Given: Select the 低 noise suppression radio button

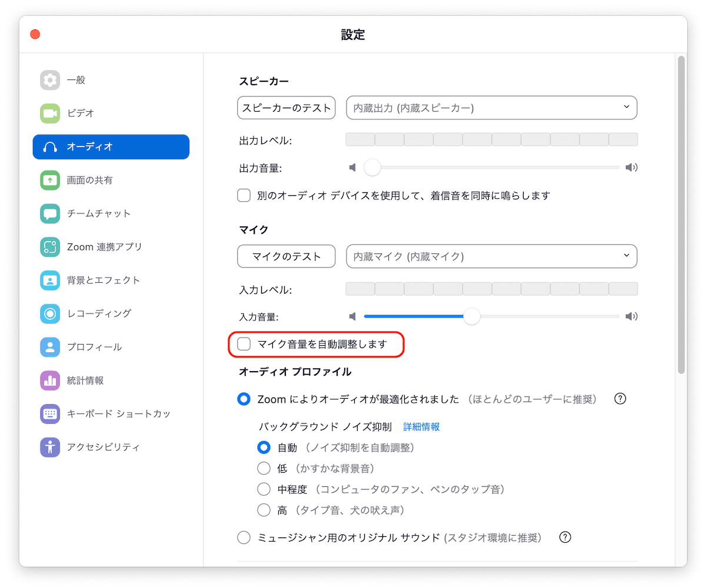Looking at the screenshot, I should [x=264, y=468].
